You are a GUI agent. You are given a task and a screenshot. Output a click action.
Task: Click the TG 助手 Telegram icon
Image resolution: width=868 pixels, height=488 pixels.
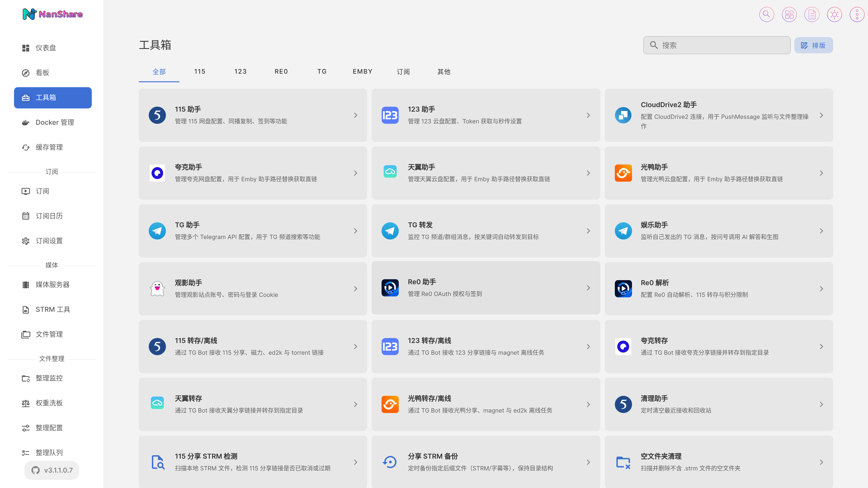coord(157,231)
